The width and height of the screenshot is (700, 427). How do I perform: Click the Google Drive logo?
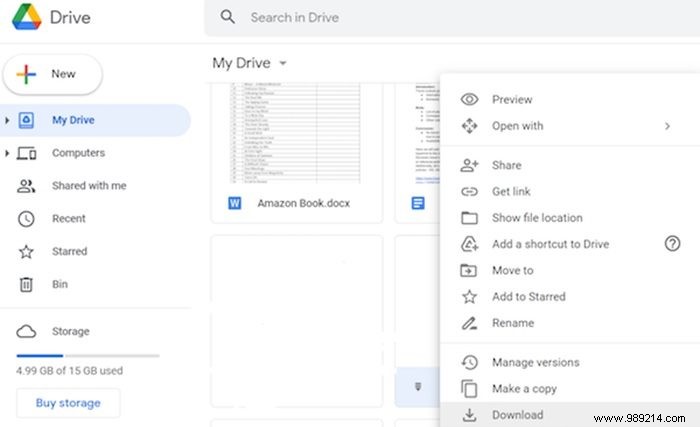(x=27, y=17)
